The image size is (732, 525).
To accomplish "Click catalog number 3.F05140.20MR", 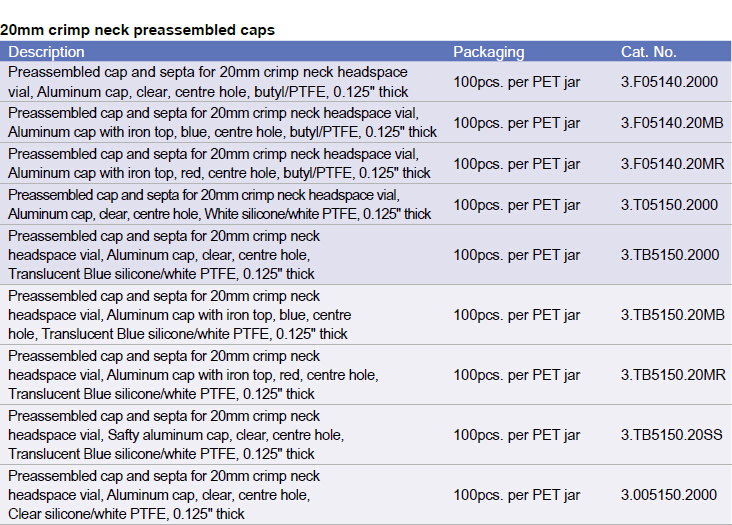I will click(x=671, y=163).
